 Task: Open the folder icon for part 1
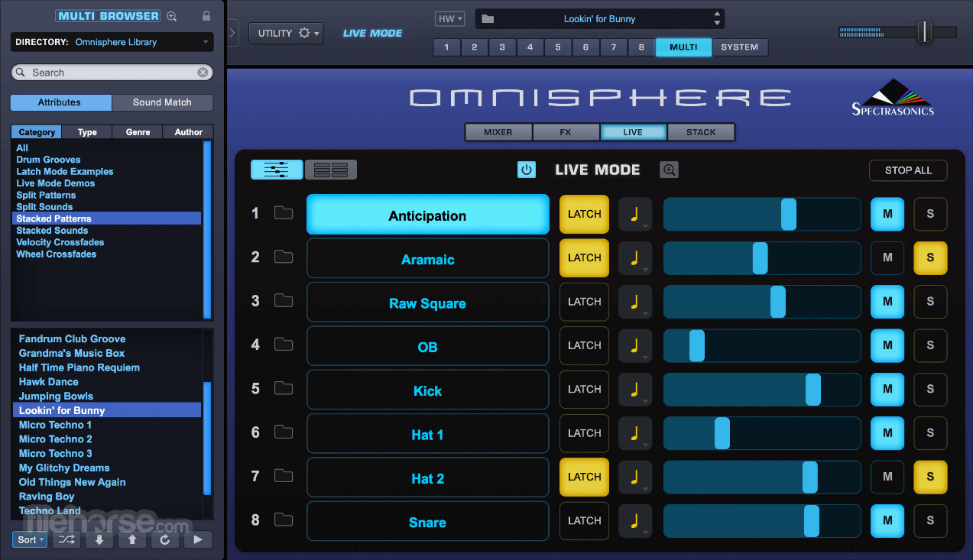(x=284, y=213)
